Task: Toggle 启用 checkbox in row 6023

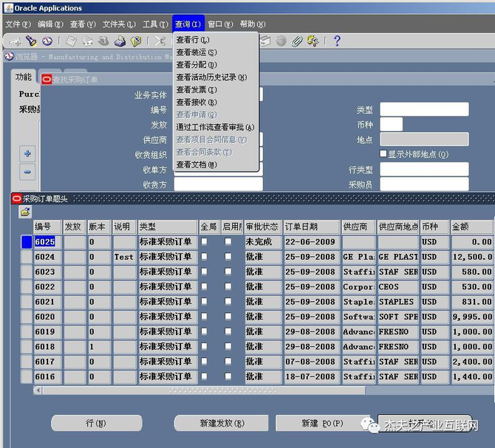Action: click(228, 271)
